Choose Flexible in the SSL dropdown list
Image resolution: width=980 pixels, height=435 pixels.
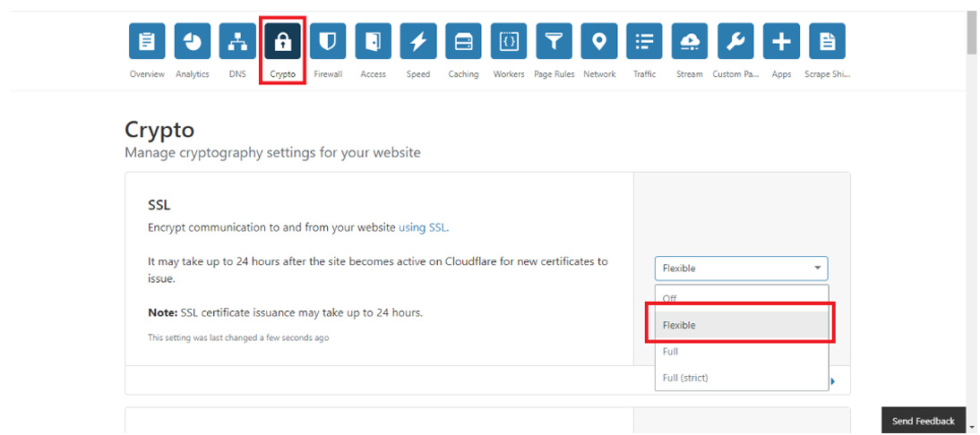741,325
